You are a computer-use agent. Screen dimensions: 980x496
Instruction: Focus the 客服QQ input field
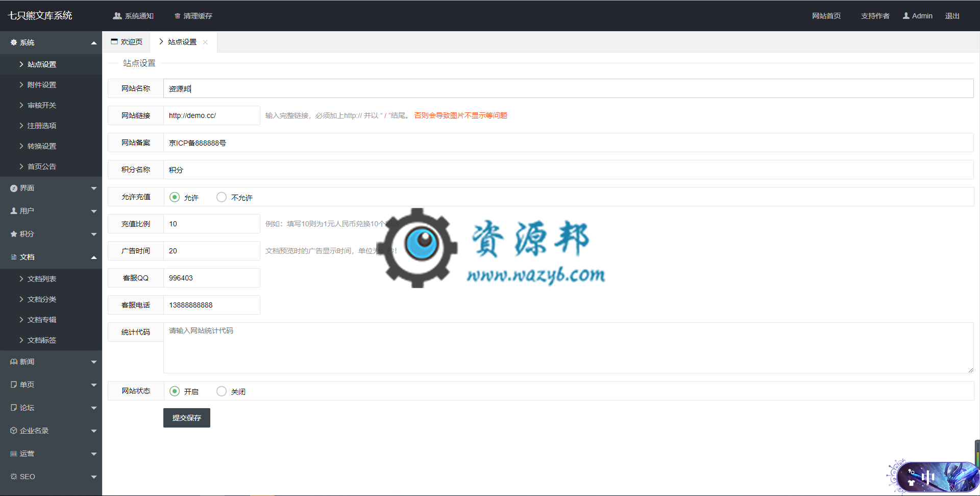[x=211, y=278]
